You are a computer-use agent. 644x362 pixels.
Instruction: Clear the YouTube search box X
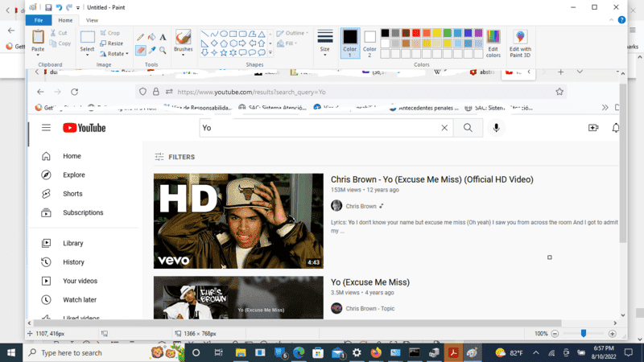tap(444, 128)
